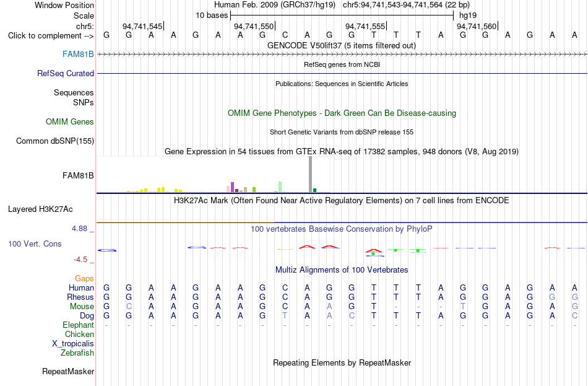Select the Mouse species row label
588x386 pixels.
coord(82,307)
